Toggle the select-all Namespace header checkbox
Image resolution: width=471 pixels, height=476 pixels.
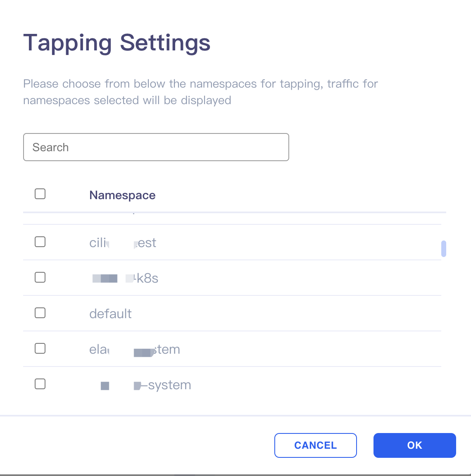40,194
